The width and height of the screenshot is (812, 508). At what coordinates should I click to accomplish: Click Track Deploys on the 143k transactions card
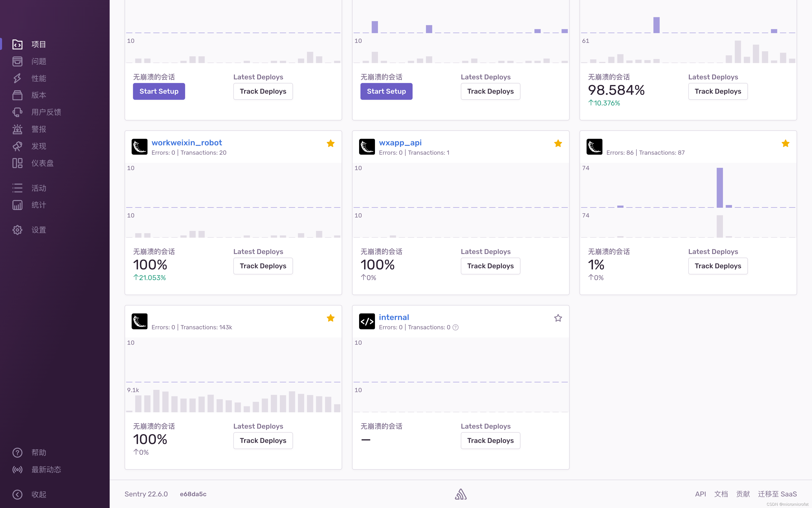tap(263, 440)
